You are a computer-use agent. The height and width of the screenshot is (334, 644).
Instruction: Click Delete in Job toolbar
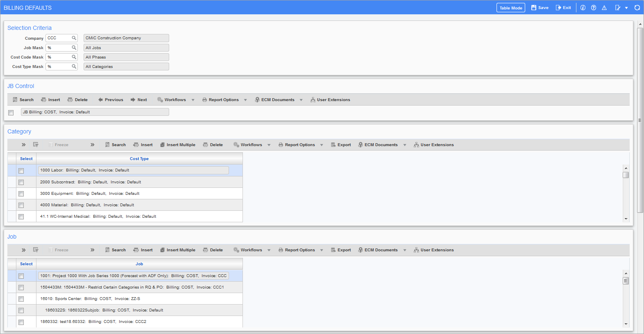coord(213,250)
